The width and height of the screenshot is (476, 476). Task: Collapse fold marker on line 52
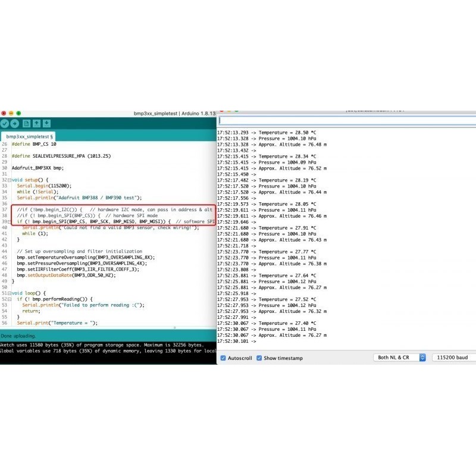click(10, 299)
